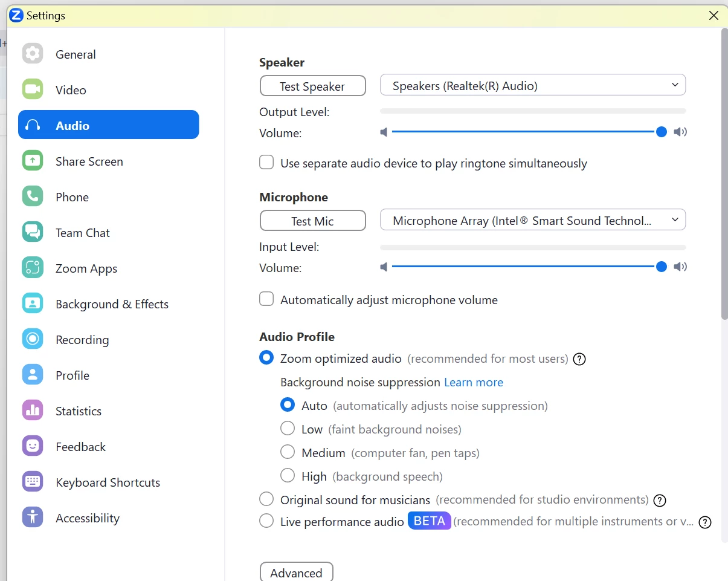Screen dimensions: 728x581
Task: Click the speaker volume slider handle
Action: point(662,132)
